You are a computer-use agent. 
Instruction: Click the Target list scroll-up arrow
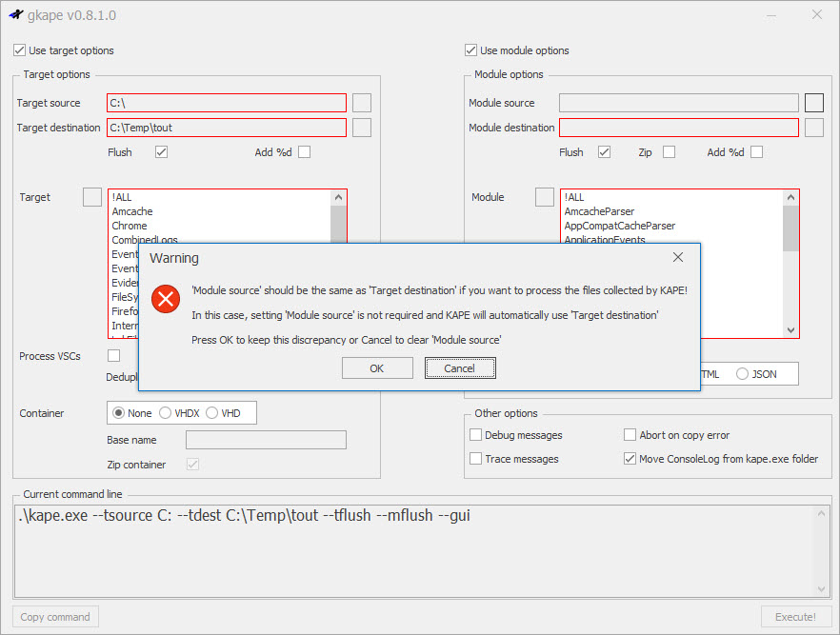click(x=338, y=198)
